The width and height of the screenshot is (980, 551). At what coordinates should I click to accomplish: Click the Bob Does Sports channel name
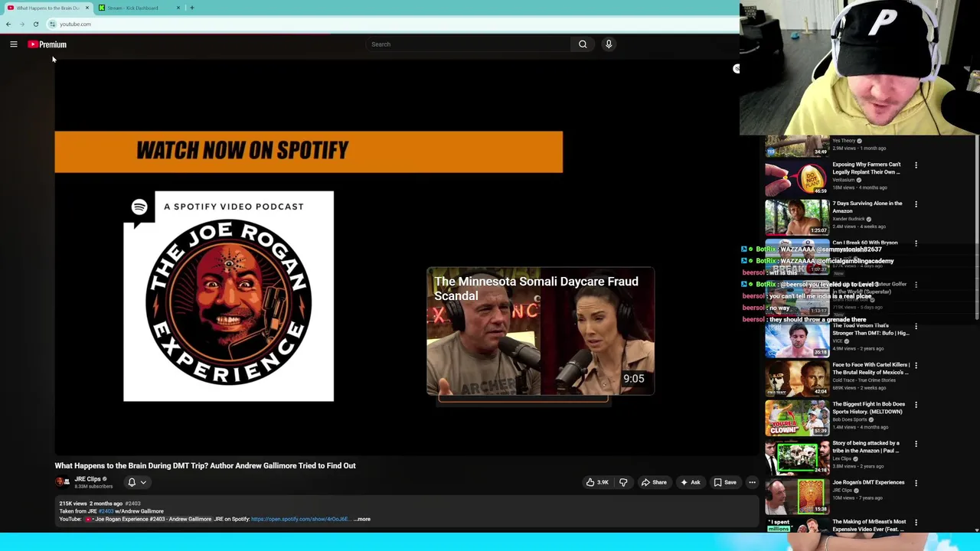tap(850, 419)
